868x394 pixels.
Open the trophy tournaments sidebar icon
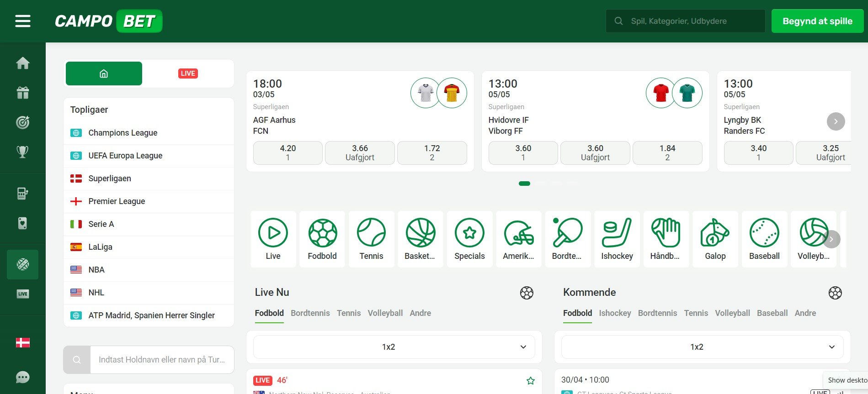click(x=22, y=152)
